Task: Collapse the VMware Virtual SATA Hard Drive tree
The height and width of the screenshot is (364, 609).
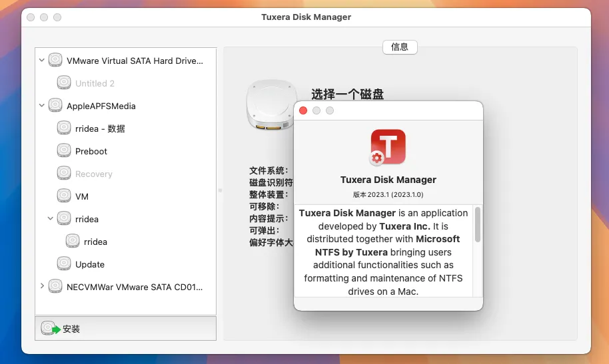Action: point(42,61)
